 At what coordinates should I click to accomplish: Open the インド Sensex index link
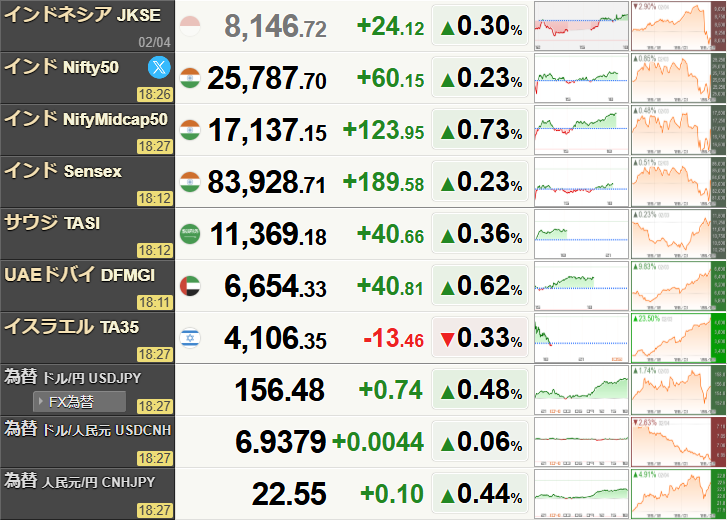(x=63, y=171)
